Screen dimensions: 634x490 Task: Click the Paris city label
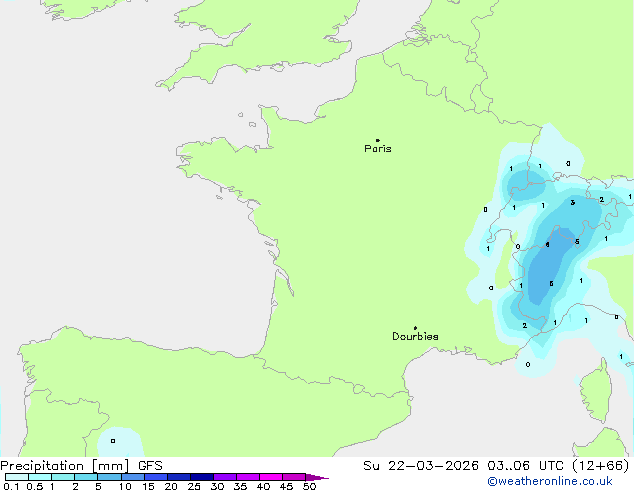click(x=378, y=149)
